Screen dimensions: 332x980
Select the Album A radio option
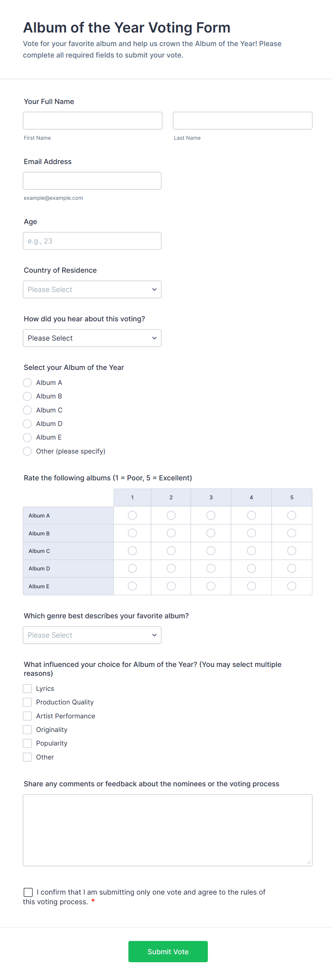(27, 382)
